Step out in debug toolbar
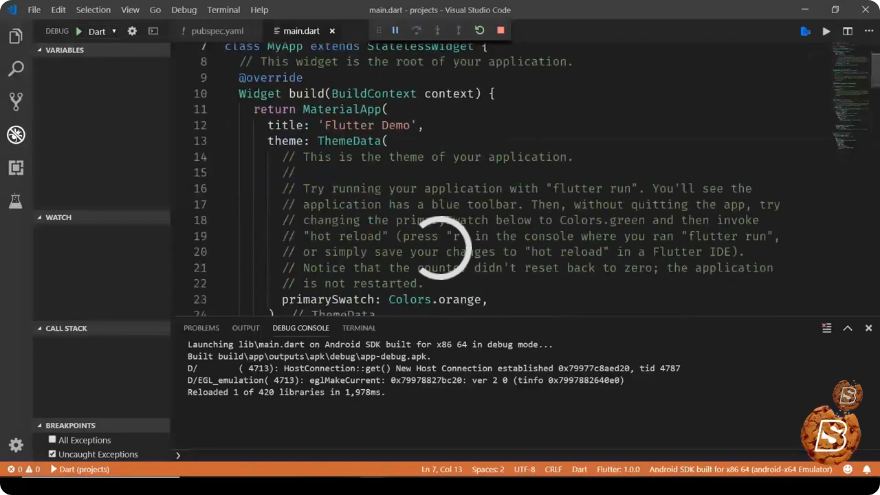The width and height of the screenshot is (880, 495). pyautogui.click(x=458, y=30)
